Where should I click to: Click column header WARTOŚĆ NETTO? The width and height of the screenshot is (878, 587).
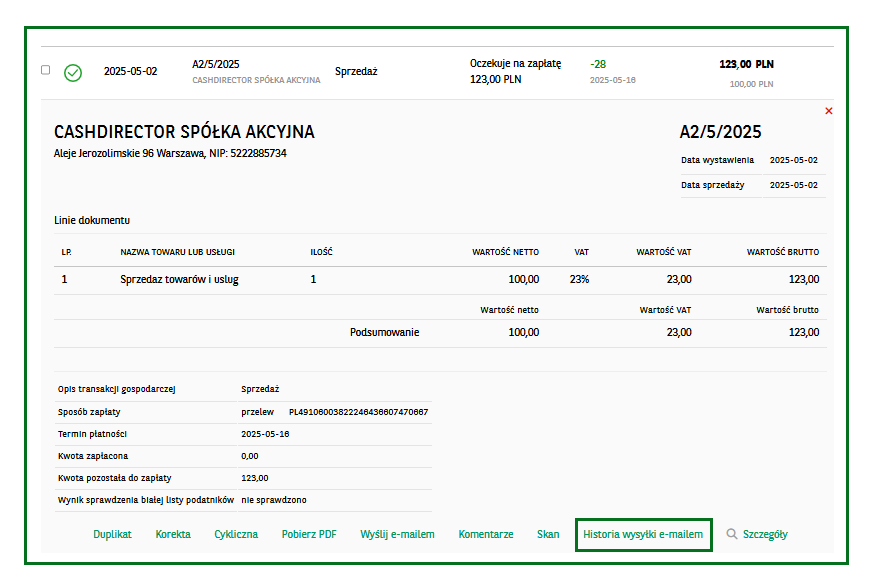tap(505, 252)
